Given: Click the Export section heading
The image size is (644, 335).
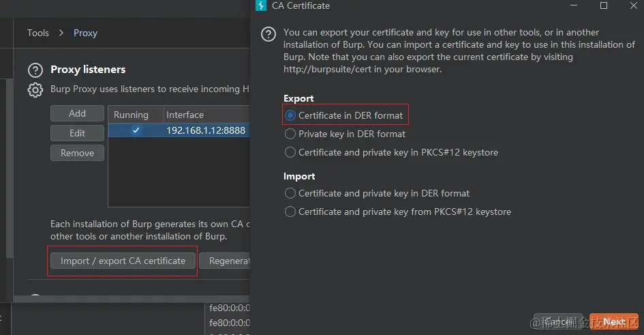Looking at the screenshot, I should pos(298,98).
